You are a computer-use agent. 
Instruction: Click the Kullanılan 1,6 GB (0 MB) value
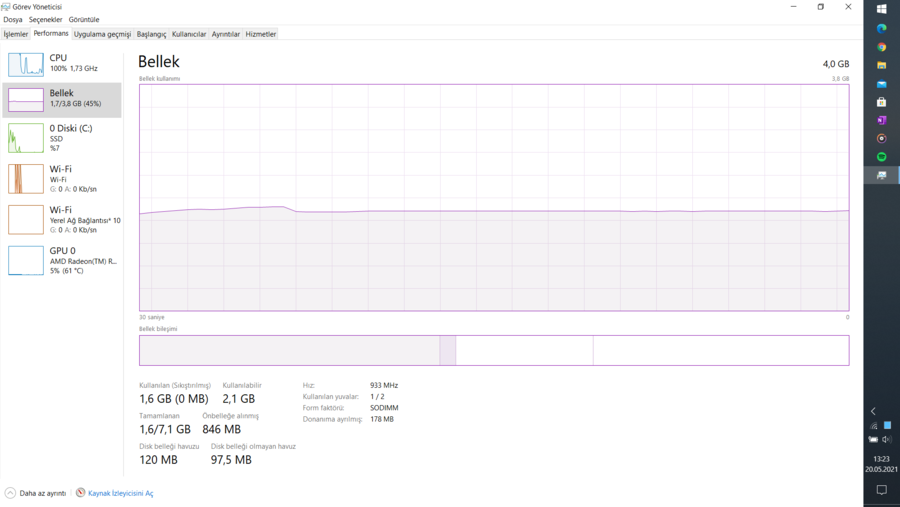[x=174, y=399]
